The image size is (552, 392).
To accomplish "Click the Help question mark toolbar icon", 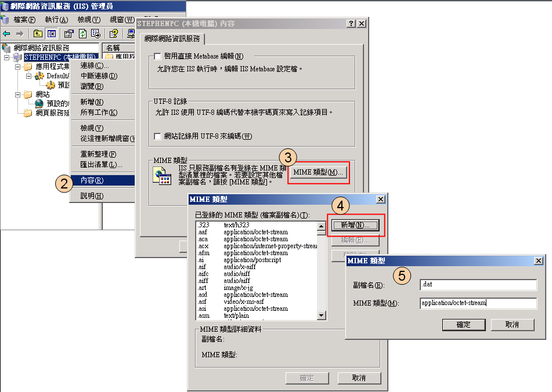I will click(113, 34).
